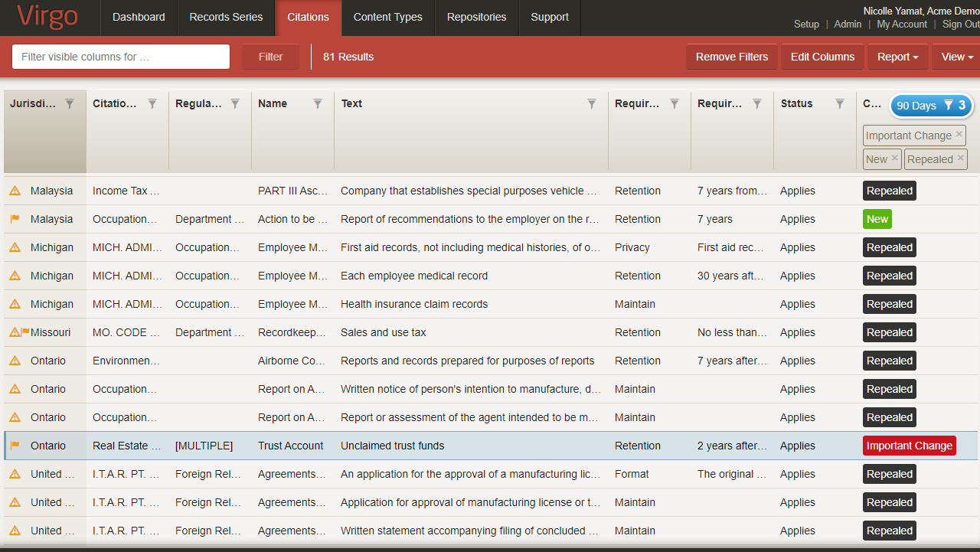This screenshot has width=980, height=552.
Task: Focus the filter visible columns search box
Action: tap(121, 57)
